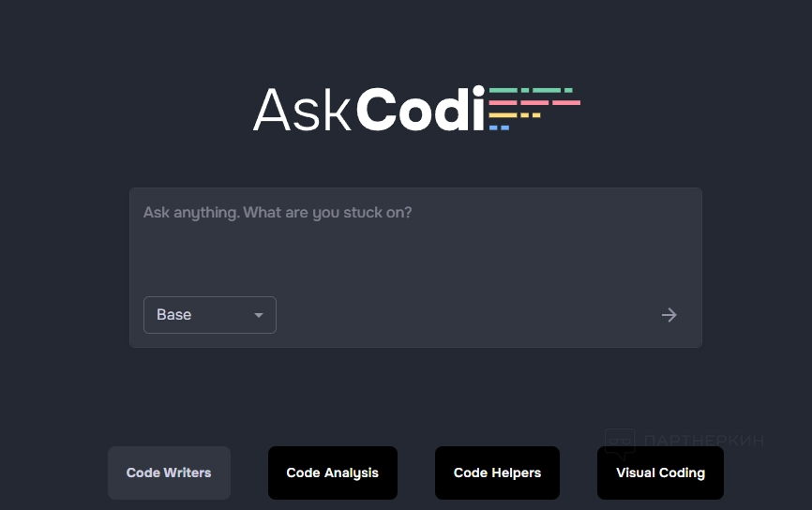The image size is (812, 510).
Task: Click the bold "Codi" wordmark
Action: [420, 110]
